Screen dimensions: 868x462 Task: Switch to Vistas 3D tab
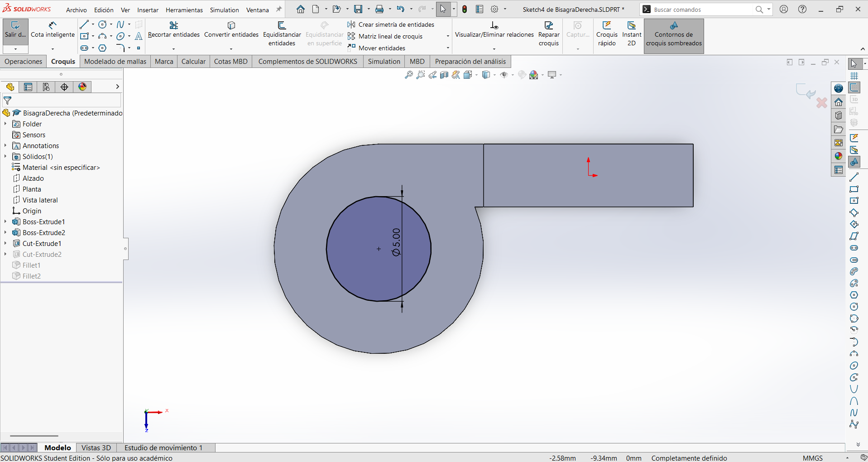coord(96,448)
